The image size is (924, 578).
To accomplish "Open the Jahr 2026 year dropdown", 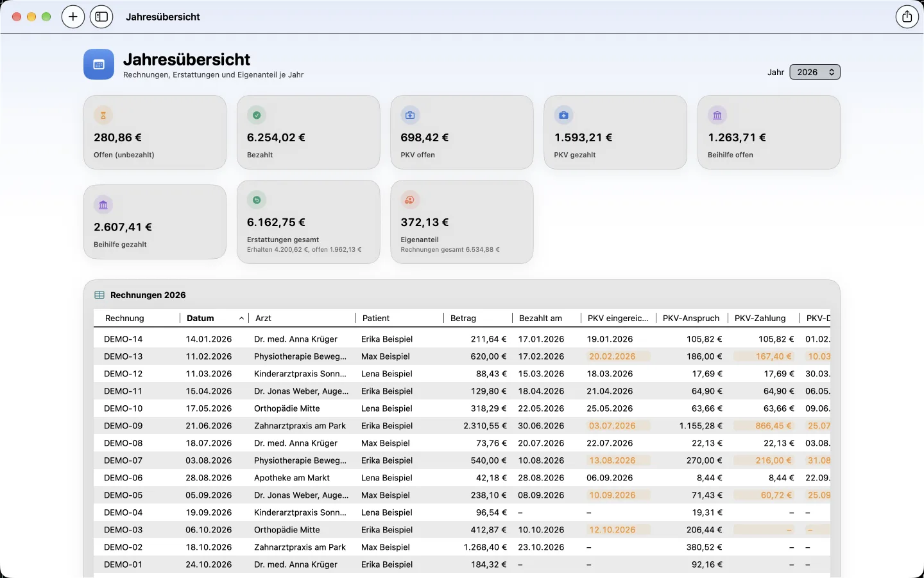I will tap(815, 72).
